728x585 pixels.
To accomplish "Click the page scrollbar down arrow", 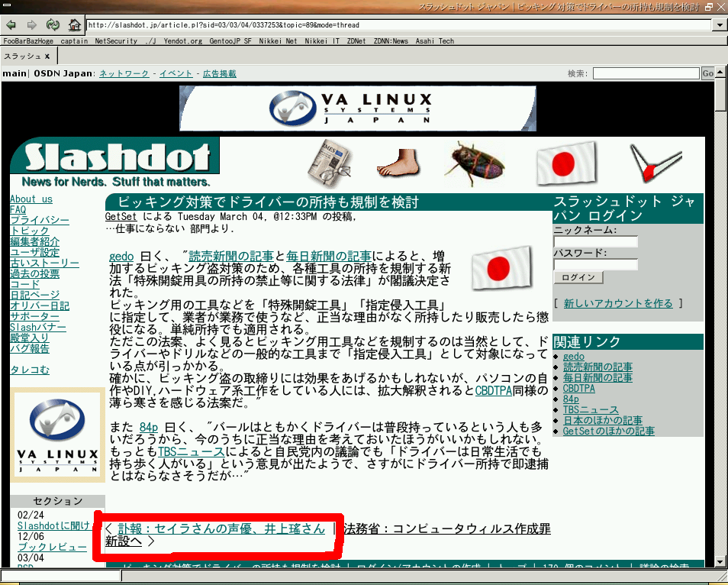I will point(720,561).
